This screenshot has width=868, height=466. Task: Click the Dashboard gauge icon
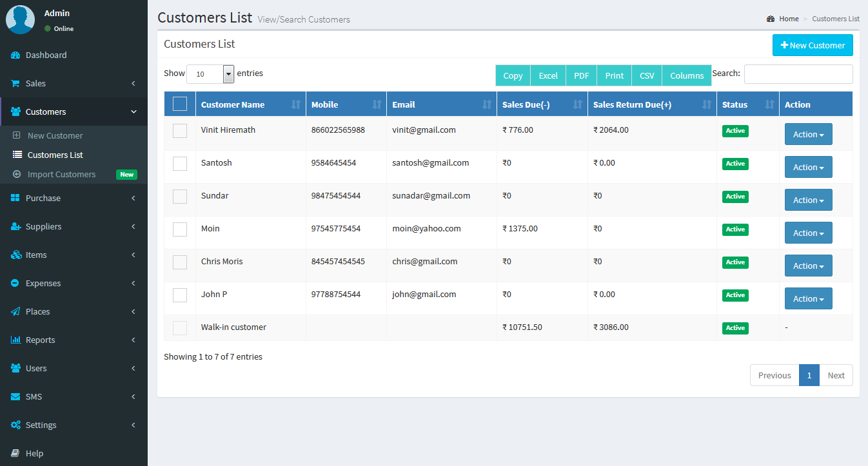(x=16, y=55)
